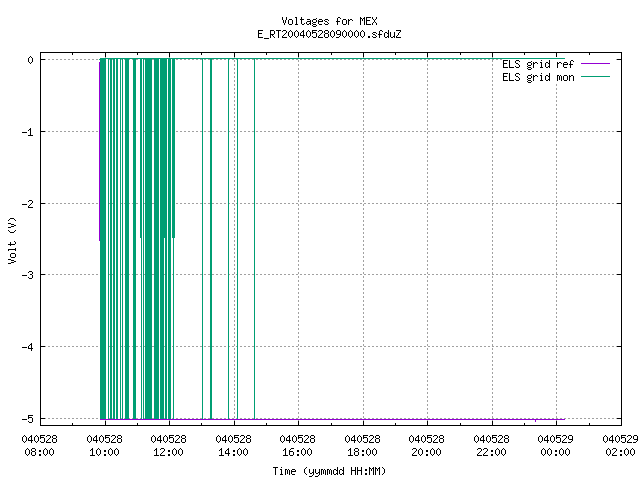Click the y-axis tick value -4

pyautogui.click(x=28, y=347)
